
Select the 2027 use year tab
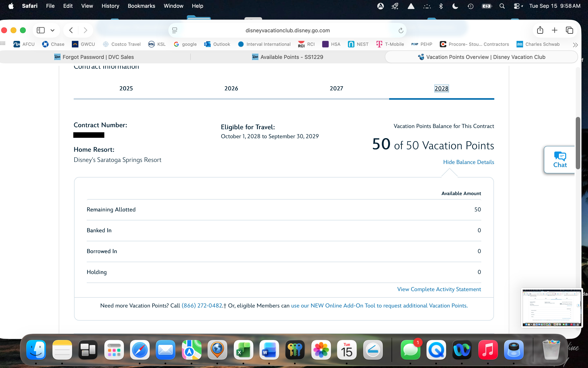click(x=336, y=88)
